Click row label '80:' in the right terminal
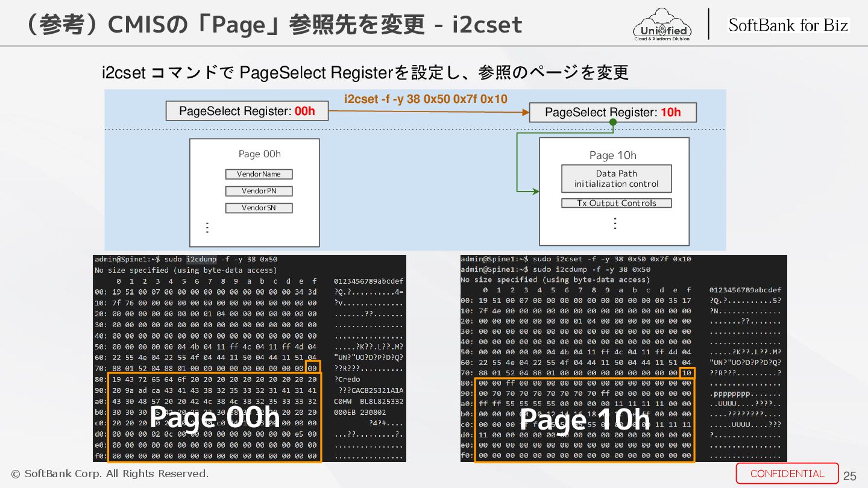 point(467,383)
